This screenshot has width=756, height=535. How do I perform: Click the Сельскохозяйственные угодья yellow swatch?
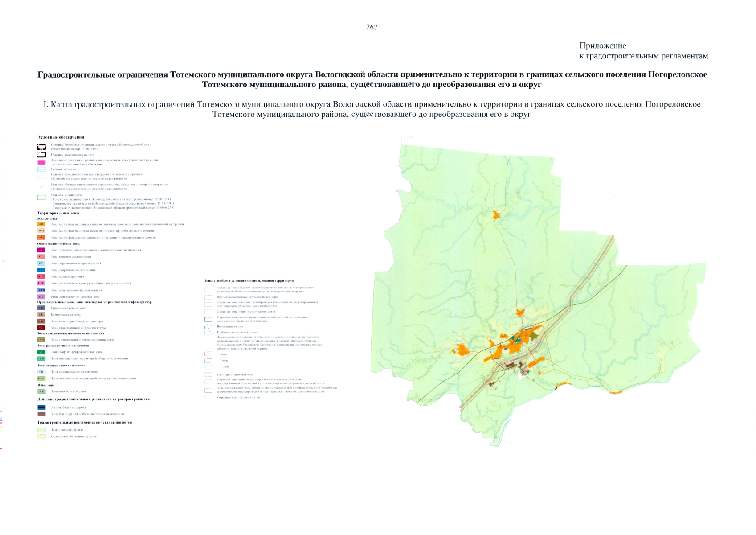click(x=41, y=437)
